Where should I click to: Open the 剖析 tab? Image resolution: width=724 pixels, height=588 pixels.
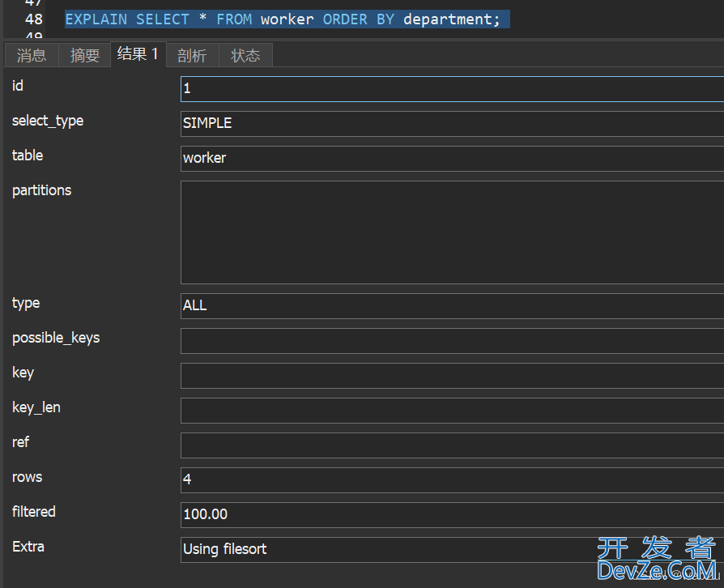[x=192, y=55]
